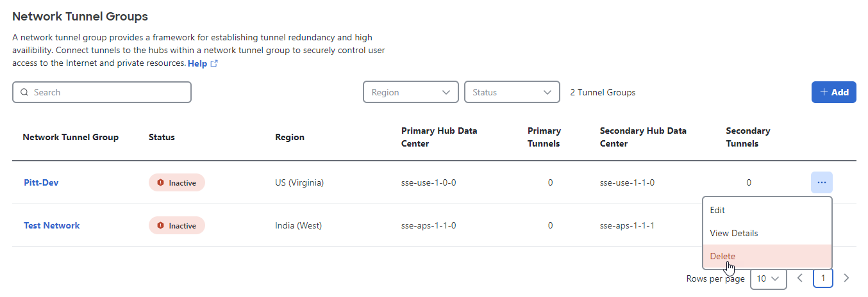Change rows per page dropdown
The image size is (868, 297).
point(769,278)
